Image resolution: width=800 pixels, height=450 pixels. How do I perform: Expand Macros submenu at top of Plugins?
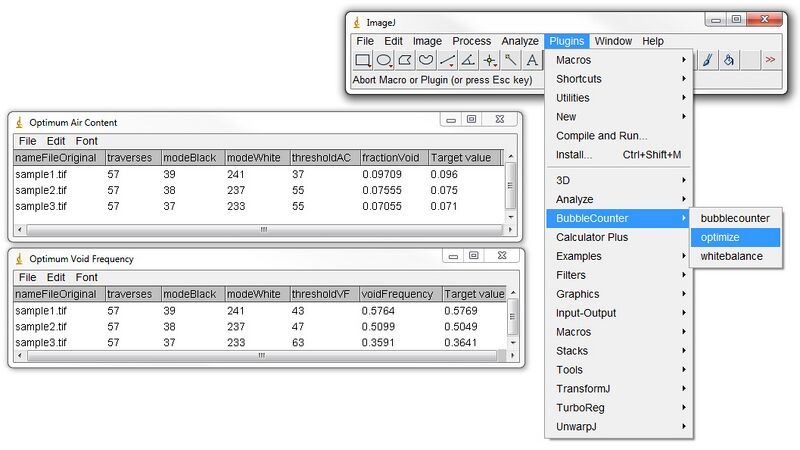[618, 60]
